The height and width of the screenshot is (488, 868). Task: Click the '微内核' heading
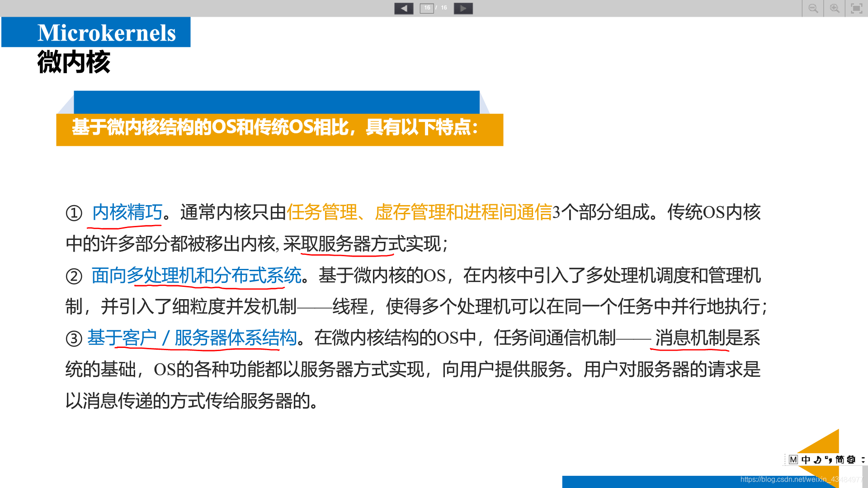click(x=74, y=62)
